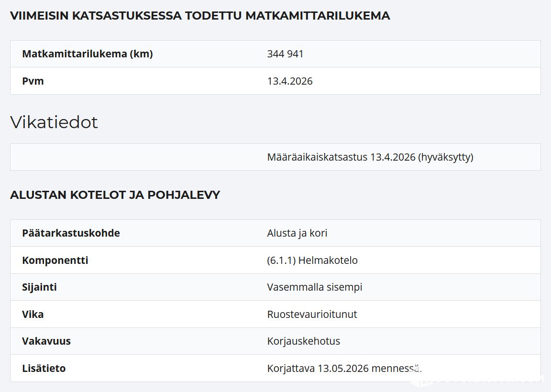This screenshot has height=392, width=551.
Task: Select the Alusta ja kori value
Action: tap(297, 233)
